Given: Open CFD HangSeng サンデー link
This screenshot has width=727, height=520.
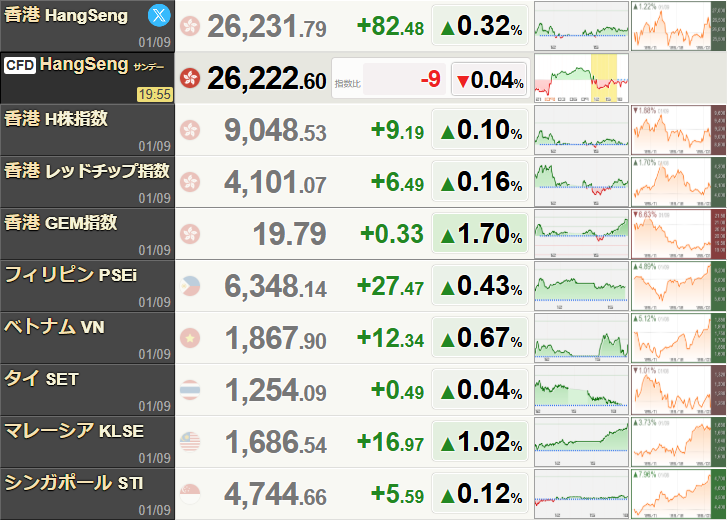Looking at the screenshot, I should 84,65.
